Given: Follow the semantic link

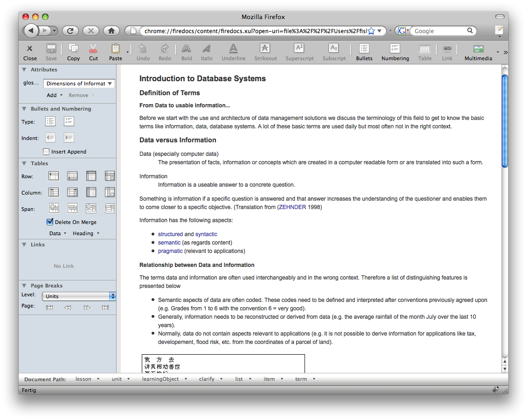Looking at the screenshot, I should point(169,243).
